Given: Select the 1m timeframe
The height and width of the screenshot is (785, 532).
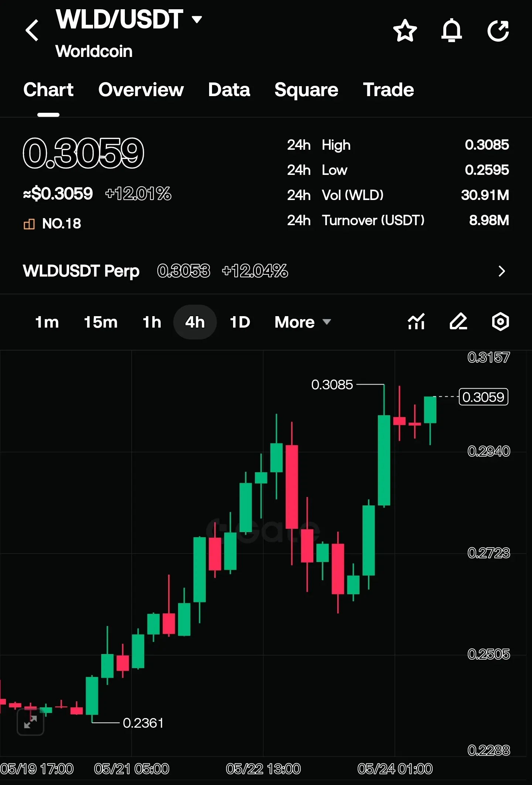Looking at the screenshot, I should [x=47, y=322].
